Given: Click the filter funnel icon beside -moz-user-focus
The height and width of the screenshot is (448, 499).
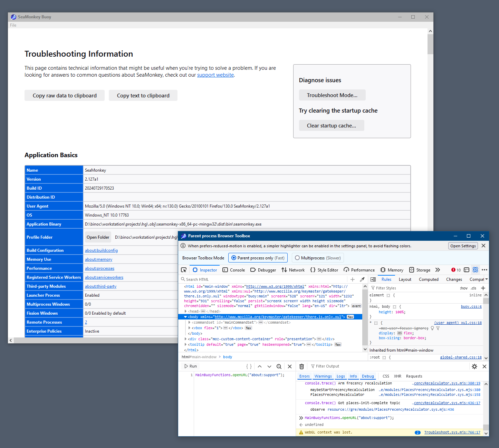Looking at the screenshot, I should (x=438, y=328).
